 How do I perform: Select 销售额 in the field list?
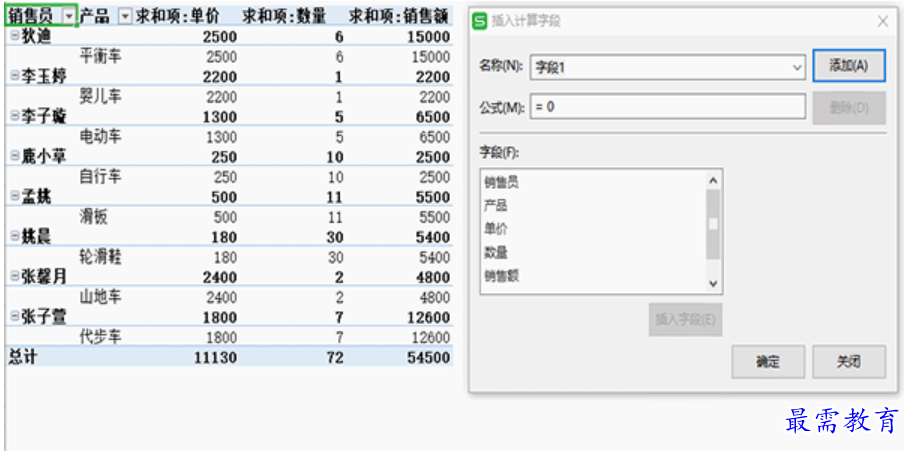502,276
